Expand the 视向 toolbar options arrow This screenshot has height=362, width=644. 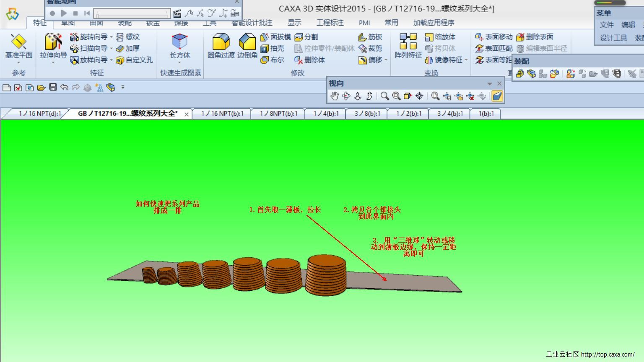click(x=489, y=84)
